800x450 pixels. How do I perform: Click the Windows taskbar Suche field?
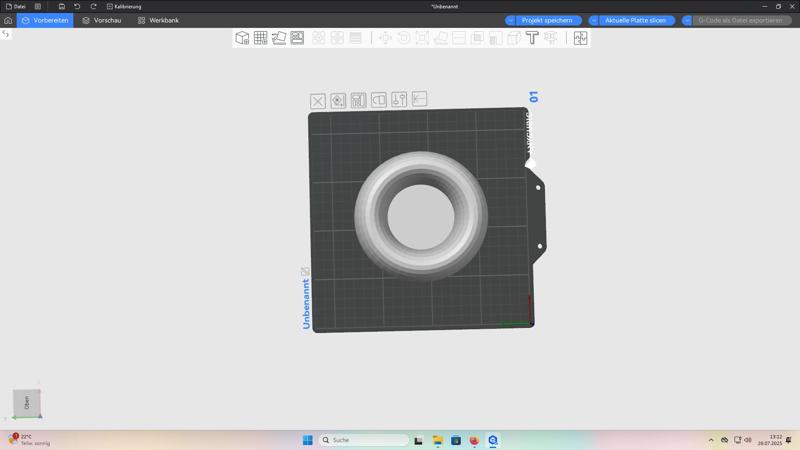(364, 440)
